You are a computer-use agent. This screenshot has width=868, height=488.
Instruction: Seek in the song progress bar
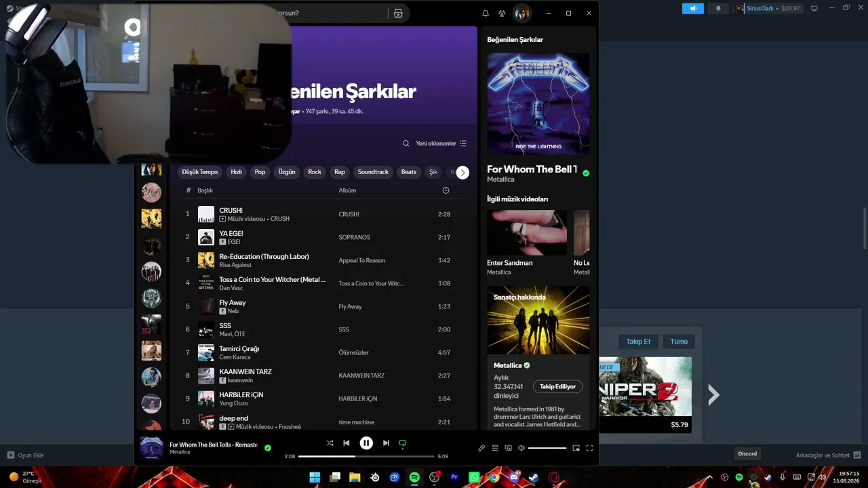coord(366,456)
